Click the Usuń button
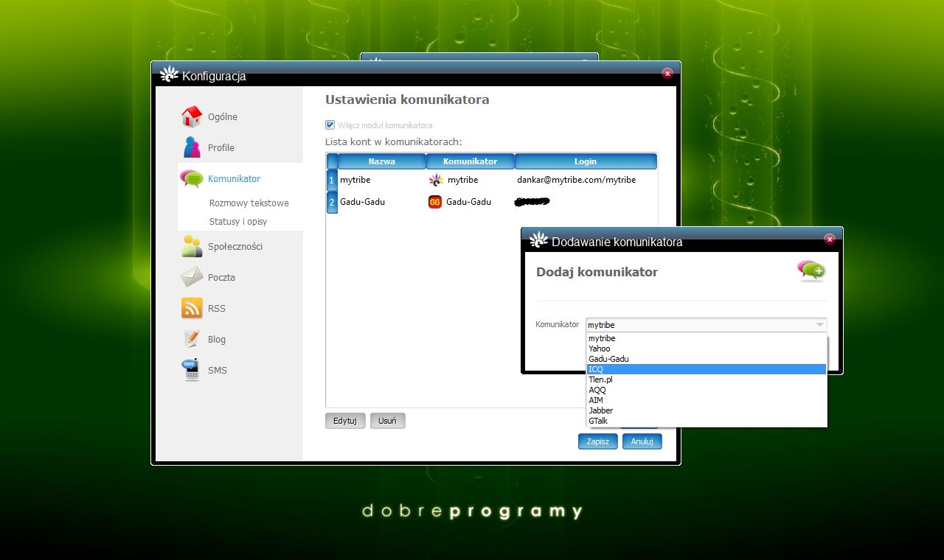Screen dimensions: 944x560 (x=387, y=421)
